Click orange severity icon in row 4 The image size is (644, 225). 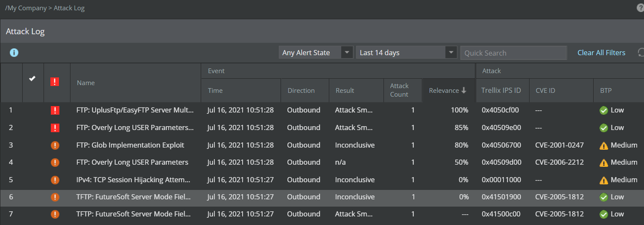click(x=55, y=162)
